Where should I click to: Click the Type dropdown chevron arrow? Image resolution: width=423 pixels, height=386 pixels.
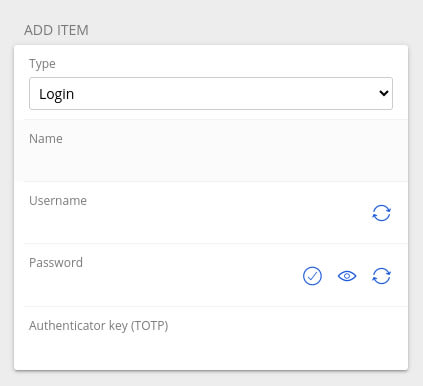coord(384,93)
